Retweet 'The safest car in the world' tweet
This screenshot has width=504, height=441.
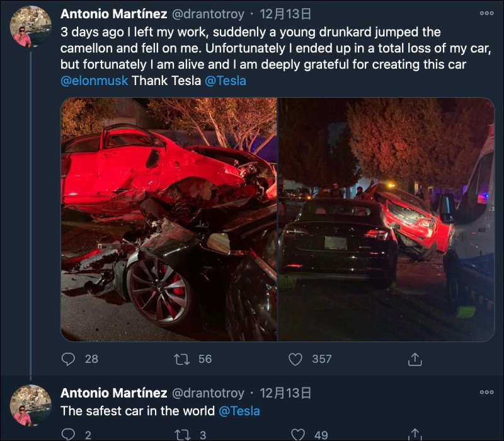[x=182, y=434]
